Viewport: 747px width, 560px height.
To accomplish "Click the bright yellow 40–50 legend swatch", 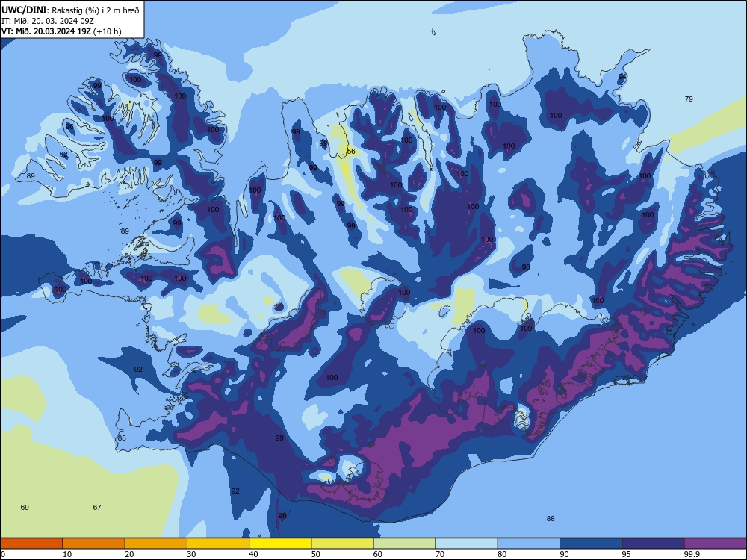I will [280, 544].
